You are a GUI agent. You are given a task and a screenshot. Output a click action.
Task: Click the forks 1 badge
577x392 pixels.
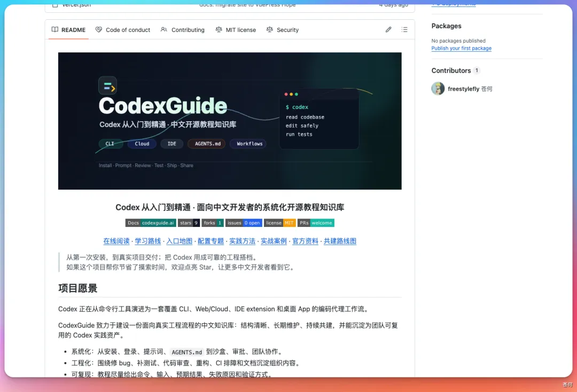pos(213,223)
